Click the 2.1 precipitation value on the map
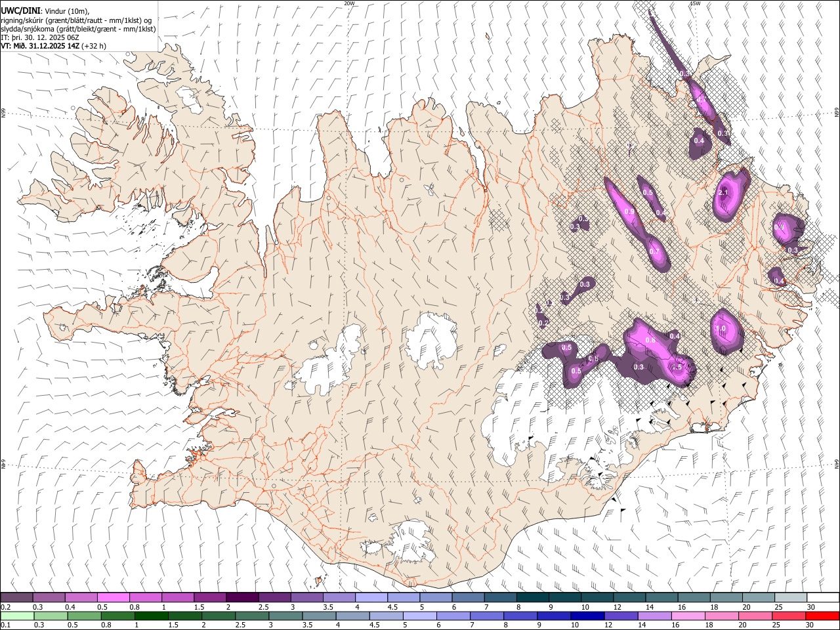840x630 pixels. point(723,192)
